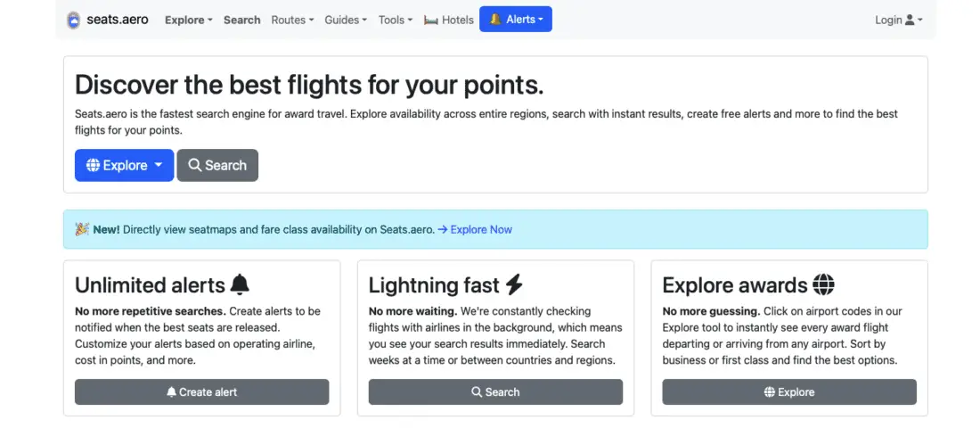
Task: Open the Search page from the navbar
Action: click(x=241, y=20)
